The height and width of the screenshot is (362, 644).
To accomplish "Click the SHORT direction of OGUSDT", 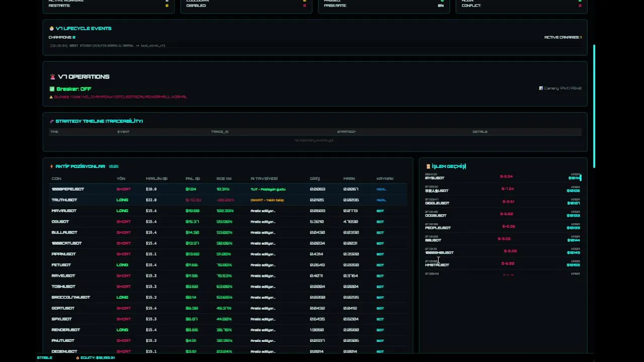I will coord(123,222).
